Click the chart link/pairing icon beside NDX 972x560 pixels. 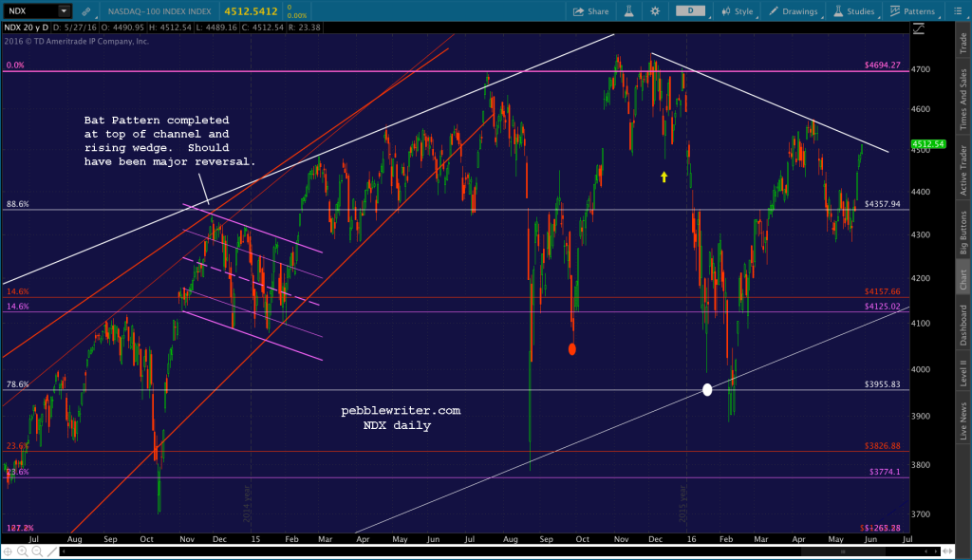pyautogui.click(x=85, y=11)
